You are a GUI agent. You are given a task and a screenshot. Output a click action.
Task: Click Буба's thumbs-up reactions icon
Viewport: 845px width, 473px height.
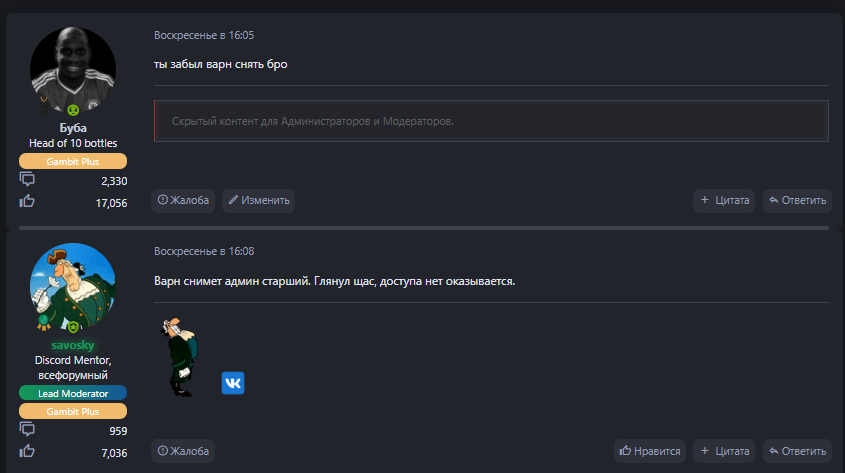[x=27, y=202]
